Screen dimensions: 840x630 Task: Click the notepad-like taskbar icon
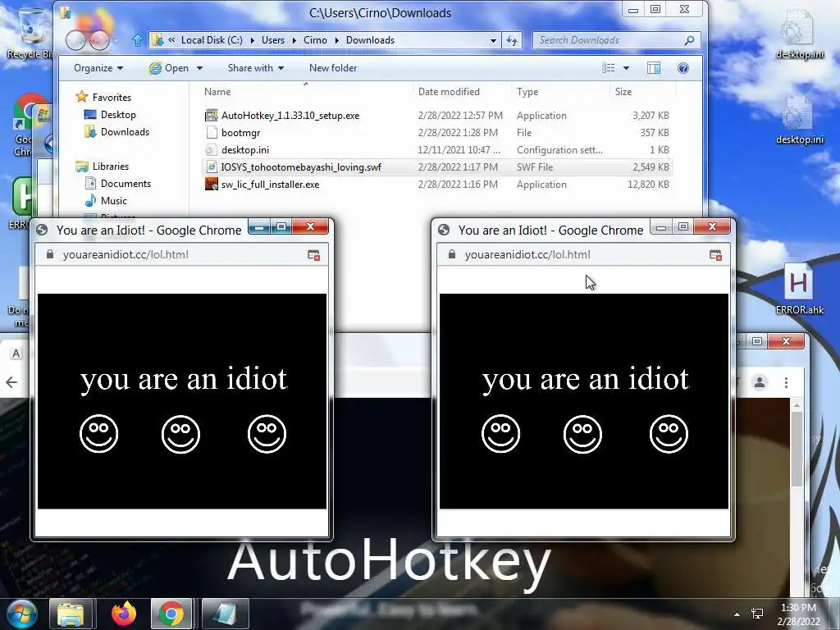225,614
